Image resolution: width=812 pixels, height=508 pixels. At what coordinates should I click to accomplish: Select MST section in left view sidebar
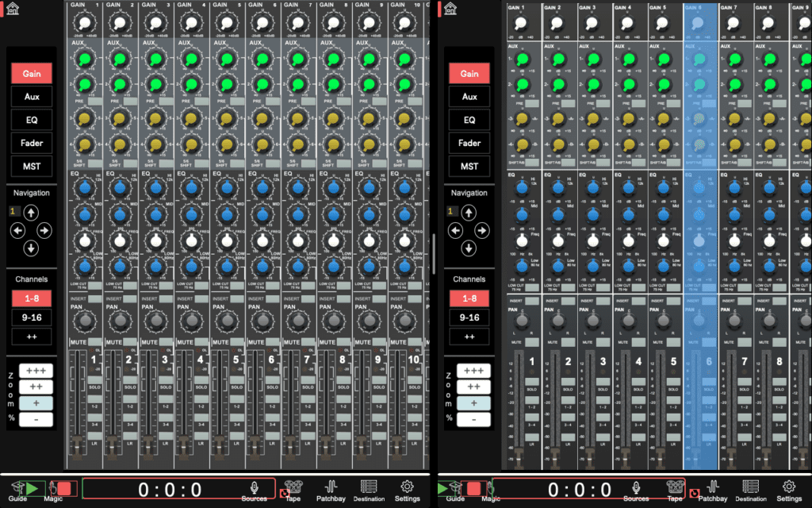click(x=32, y=167)
